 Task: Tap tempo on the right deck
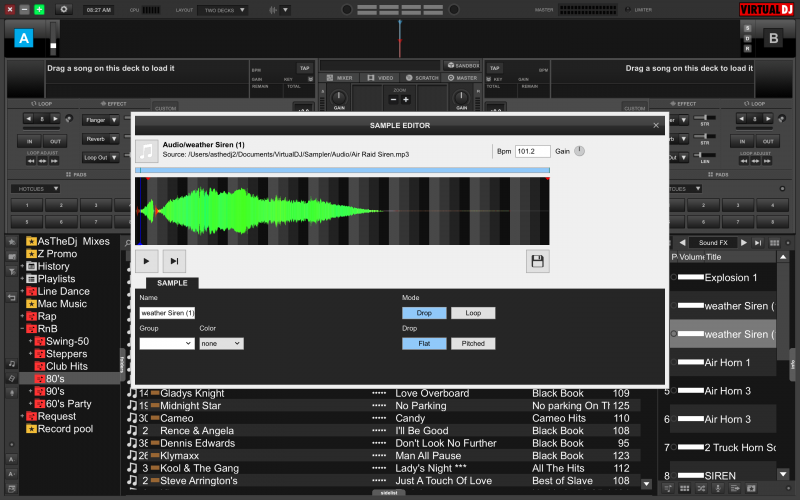click(494, 68)
